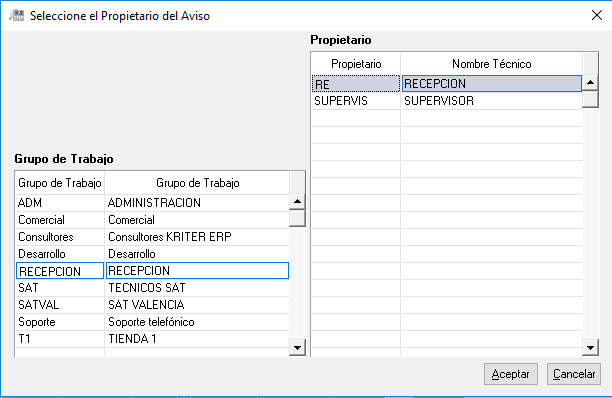Click Propietario list scroll-down arrow
This screenshot has width=612, height=398.
(x=590, y=348)
